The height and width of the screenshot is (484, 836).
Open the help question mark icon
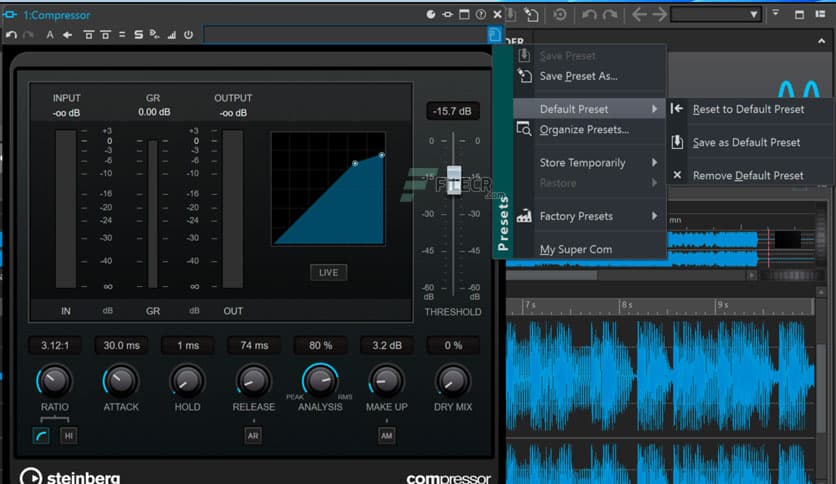(x=481, y=14)
